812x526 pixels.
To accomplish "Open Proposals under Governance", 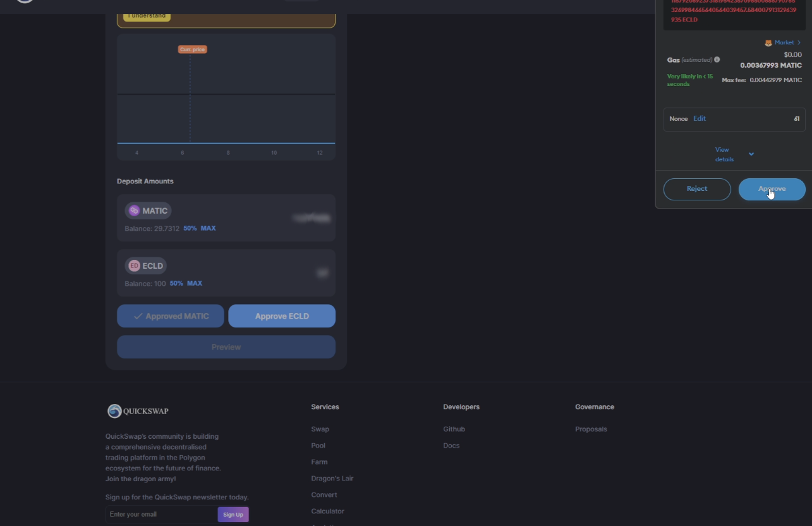I will tap(591, 429).
